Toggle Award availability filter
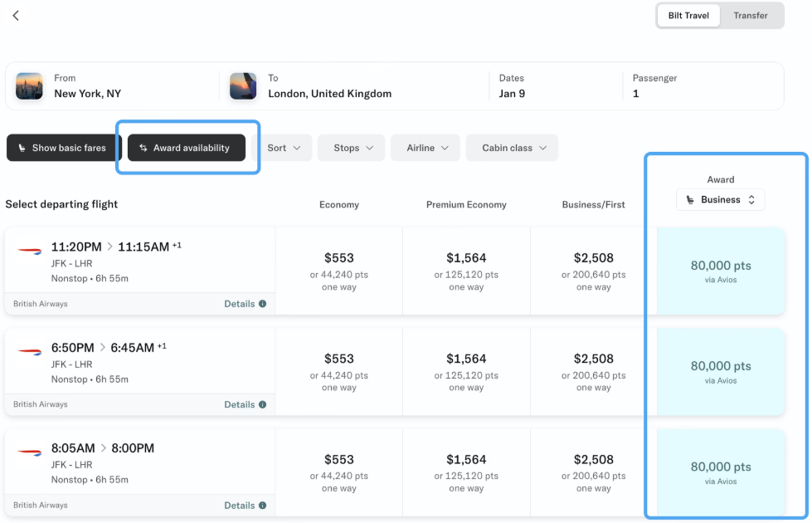This screenshot has width=812, height=523. [187, 148]
